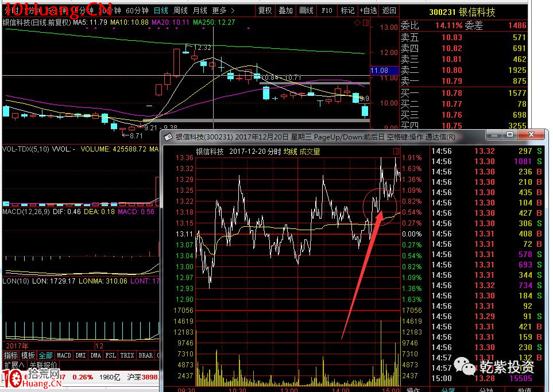Click the LON(10) indicator title
553x392 pixels.
[16, 281]
